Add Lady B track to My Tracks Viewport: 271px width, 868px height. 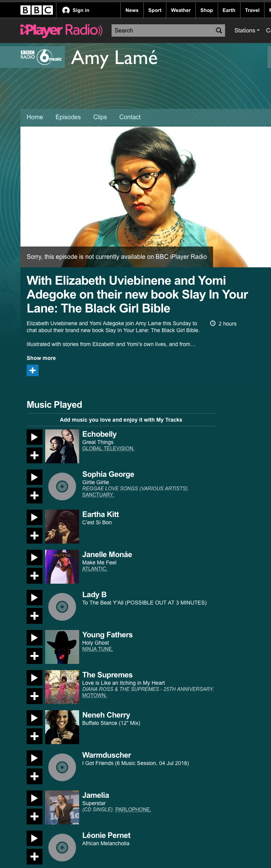pos(34,616)
